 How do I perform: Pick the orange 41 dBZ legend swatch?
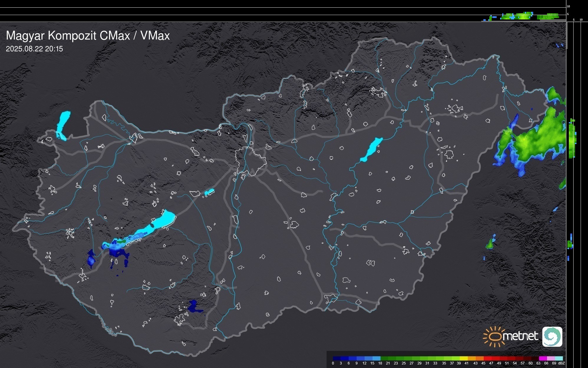(x=472, y=359)
